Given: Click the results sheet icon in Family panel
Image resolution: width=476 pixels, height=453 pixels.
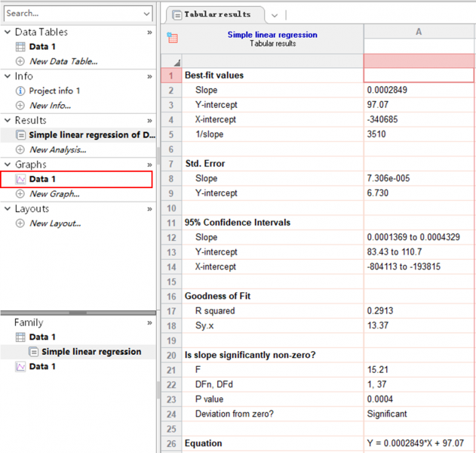Looking at the screenshot, I should (x=33, y=352).
